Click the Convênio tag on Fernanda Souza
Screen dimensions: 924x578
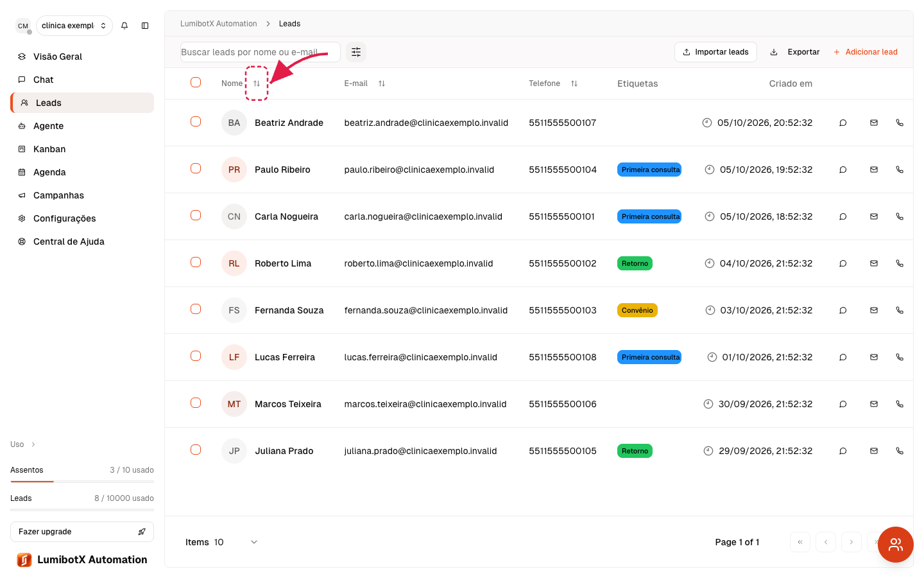point(637,310)
